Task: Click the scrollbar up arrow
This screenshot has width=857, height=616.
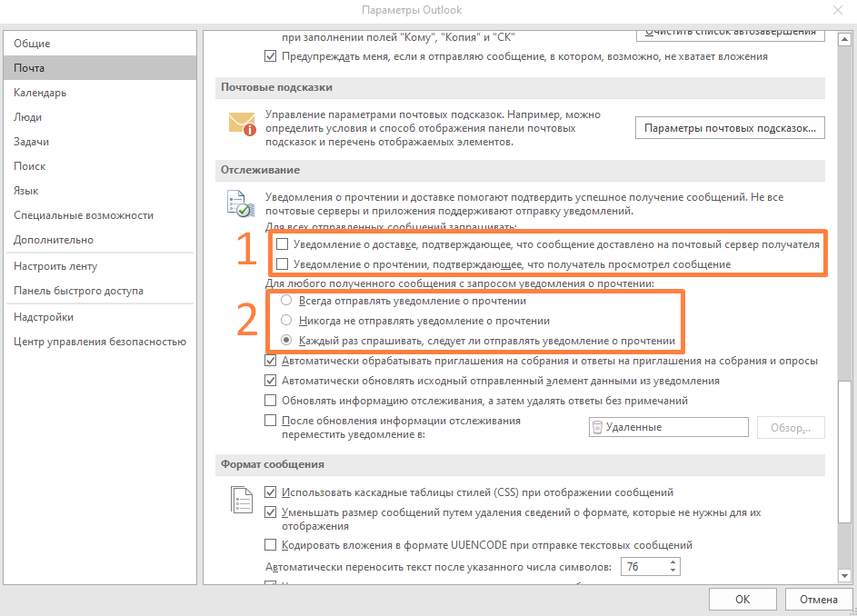Action: click(x=844, y=39)
